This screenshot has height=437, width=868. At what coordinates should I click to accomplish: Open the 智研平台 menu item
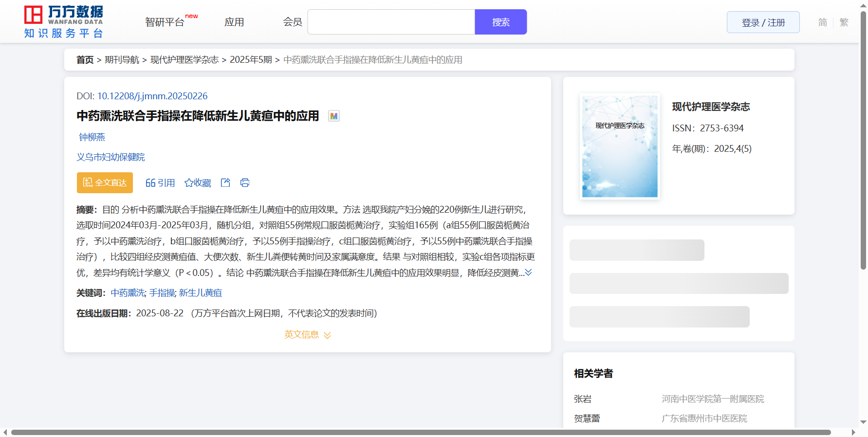(165, 22)
